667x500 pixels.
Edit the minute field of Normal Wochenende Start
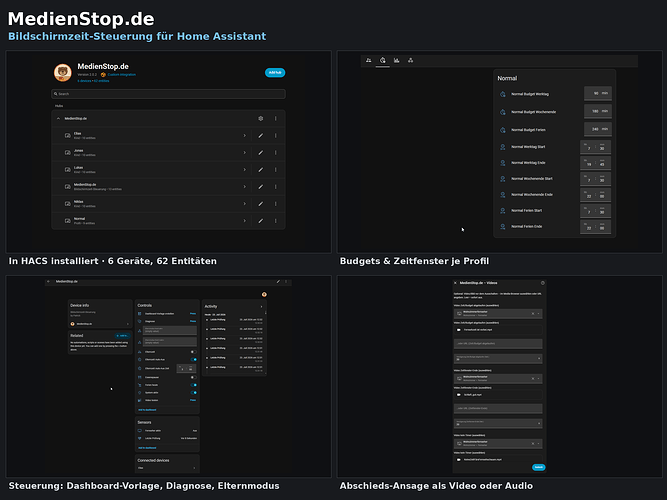point(602,179)
